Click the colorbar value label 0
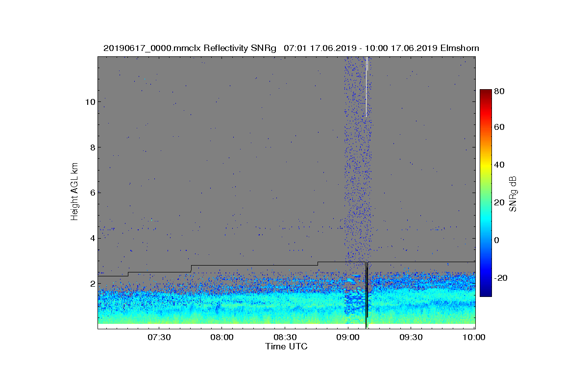Viewport: 588px width, 392px height. 498,240
